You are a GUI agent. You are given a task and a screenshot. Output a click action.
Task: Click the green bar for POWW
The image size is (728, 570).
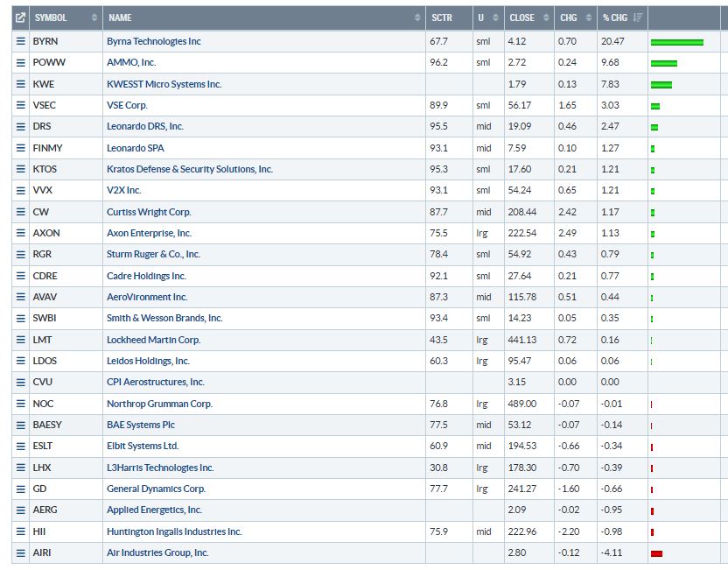(664, 64)
